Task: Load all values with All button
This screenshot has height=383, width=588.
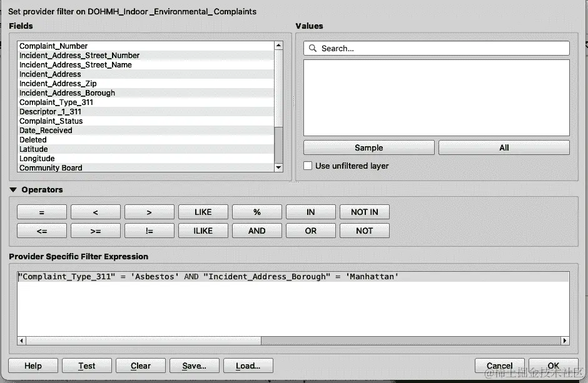Action: (504, 147)
